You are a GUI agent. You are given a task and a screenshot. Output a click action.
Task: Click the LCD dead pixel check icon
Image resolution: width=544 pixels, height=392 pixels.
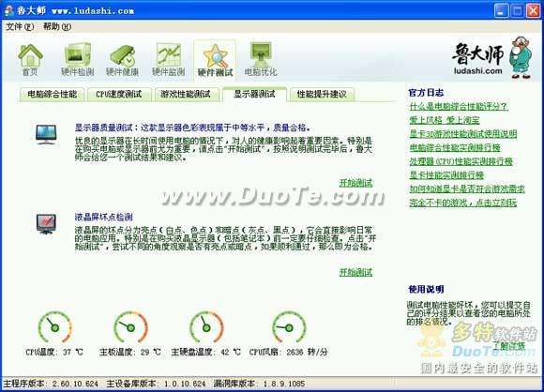tap(46, 224)
